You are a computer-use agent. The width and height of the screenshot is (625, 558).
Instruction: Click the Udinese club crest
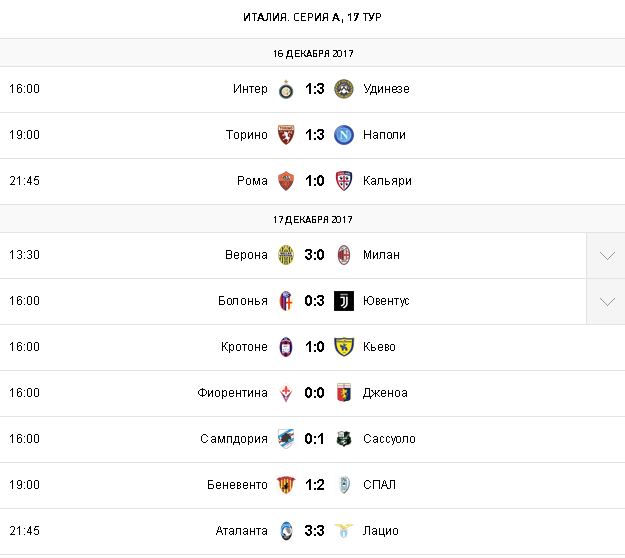pyautogui.click(x=344, y=89)
